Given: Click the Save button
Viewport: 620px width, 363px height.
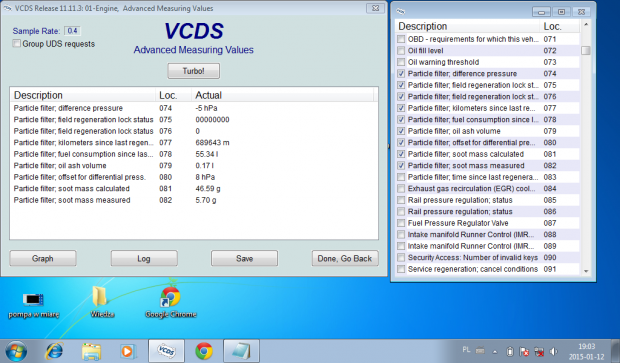Looking at the screenshot, I should (x=244, y=258).
